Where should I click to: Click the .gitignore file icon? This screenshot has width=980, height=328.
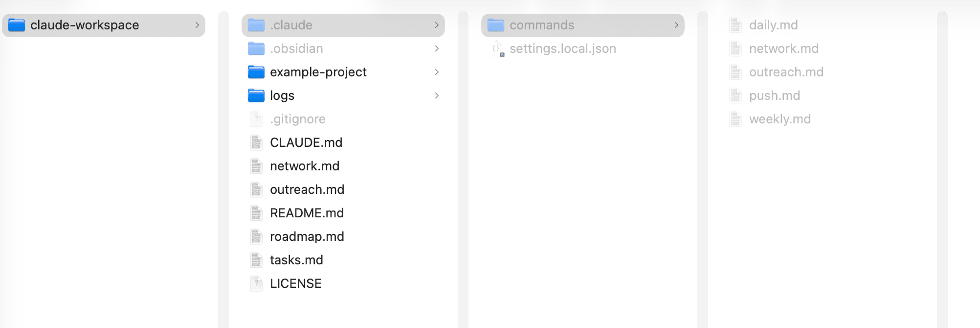[x=256, y=119]
